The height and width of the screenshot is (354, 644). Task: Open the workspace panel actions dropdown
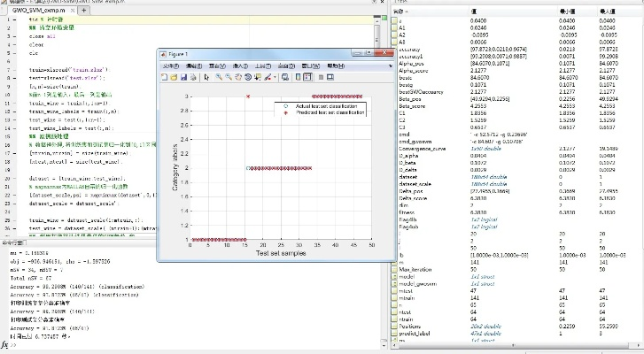(638, 4)
